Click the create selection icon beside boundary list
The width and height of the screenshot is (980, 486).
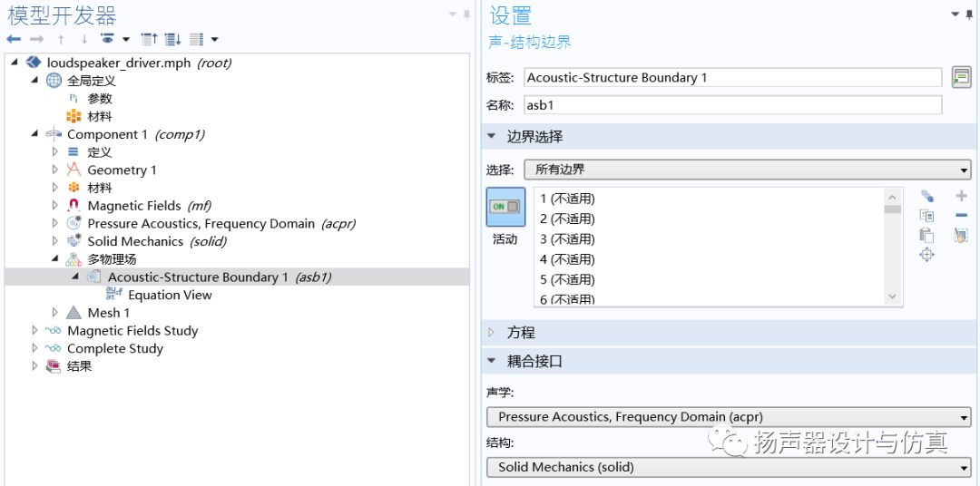click(926, 196)
